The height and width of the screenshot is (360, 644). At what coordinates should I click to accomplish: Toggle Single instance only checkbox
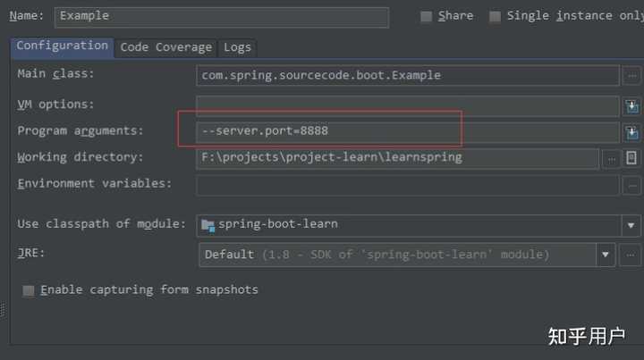point(495,16)
